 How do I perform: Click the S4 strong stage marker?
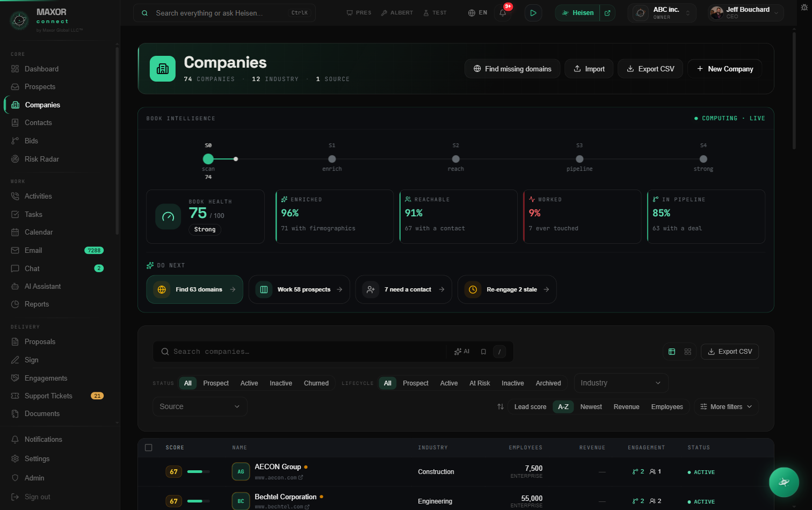pyautogui.click(x=704, y=159)
